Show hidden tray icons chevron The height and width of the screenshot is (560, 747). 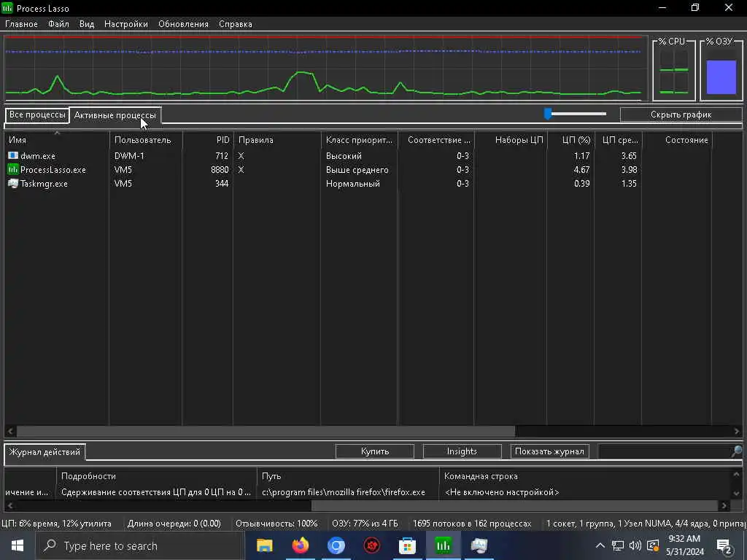pyautogui.click(x=600, y=545)
